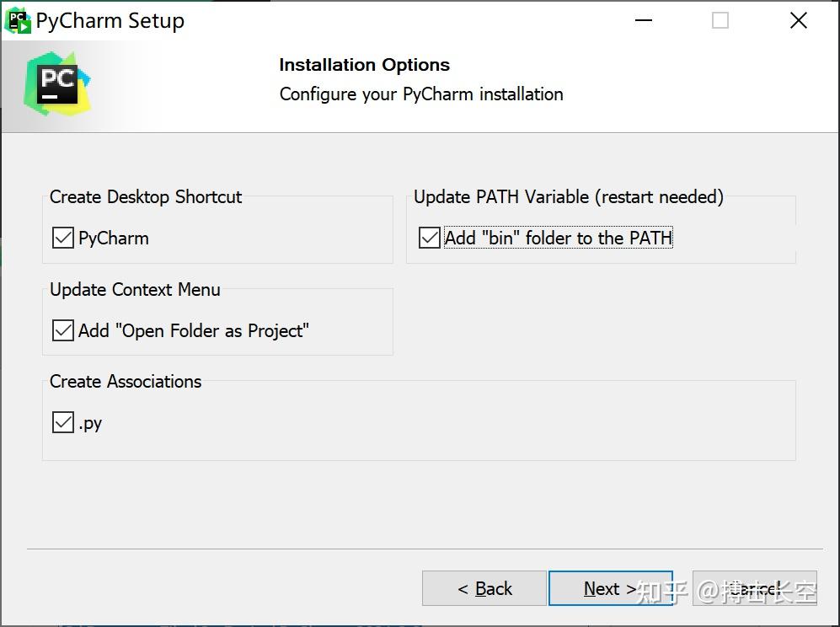Disable Add "Open Folder as Project" option
This screenshot has width=840, height=627.
(x=63, y=331)
